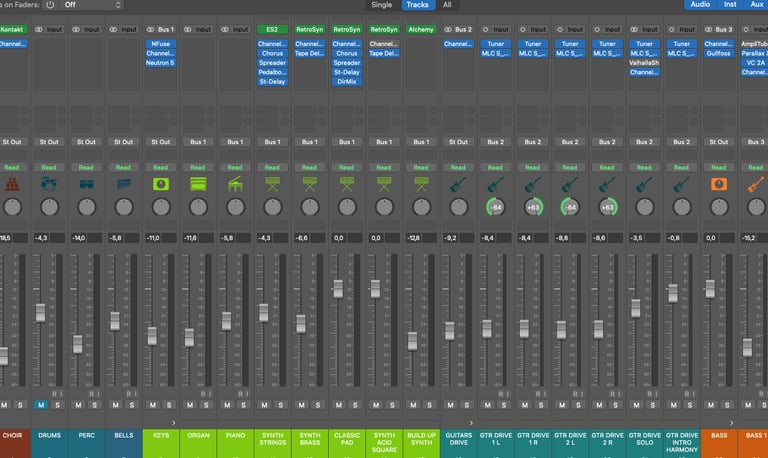Open the Read automation menu on KEYS track
768x458 pixels.
(x=160, y=167)
